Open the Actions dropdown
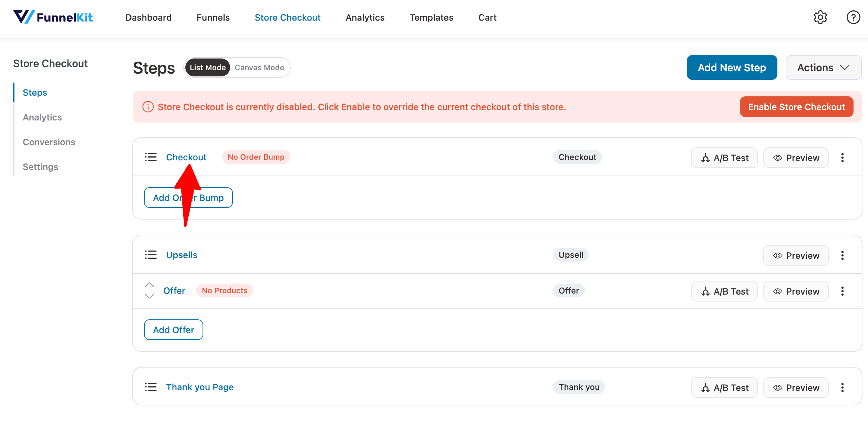Screen dimensions: 868x435 (x=824, y=67)
